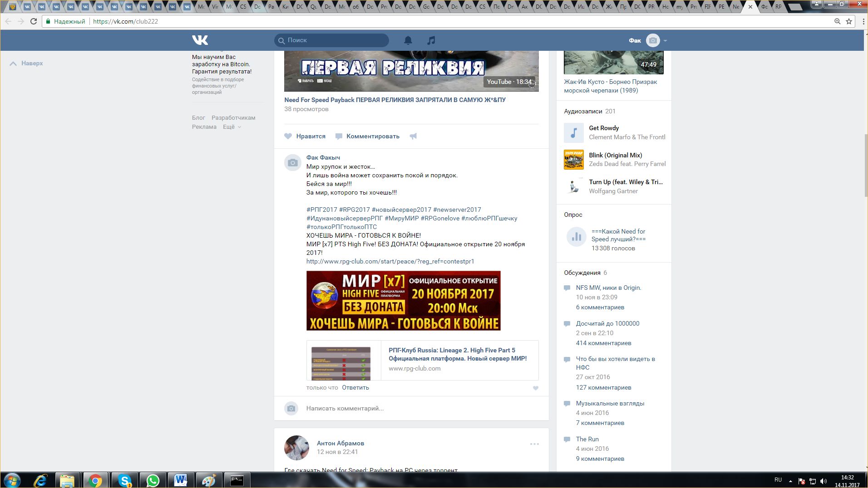This screenshot has width=868, height=488.
Task: Open РПГ-Клуб Russia link preview card
Action: (422, 361)
